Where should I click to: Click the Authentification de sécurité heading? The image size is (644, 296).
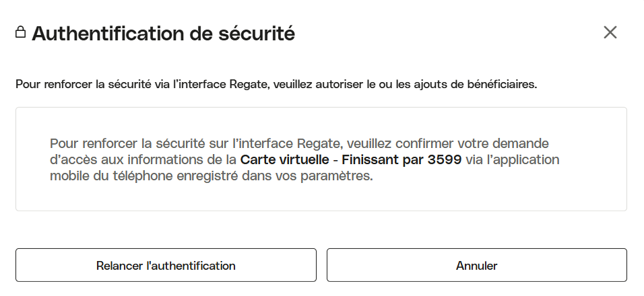[x=164, y=33]
